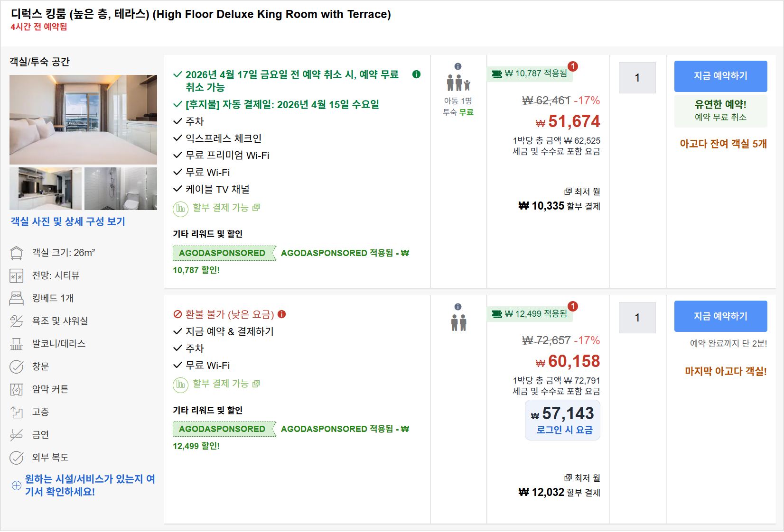Image resolution: width=784 pixels, height=532 pixels.
Task: Open room count dropdown for first rate
Action: point(637,78)
